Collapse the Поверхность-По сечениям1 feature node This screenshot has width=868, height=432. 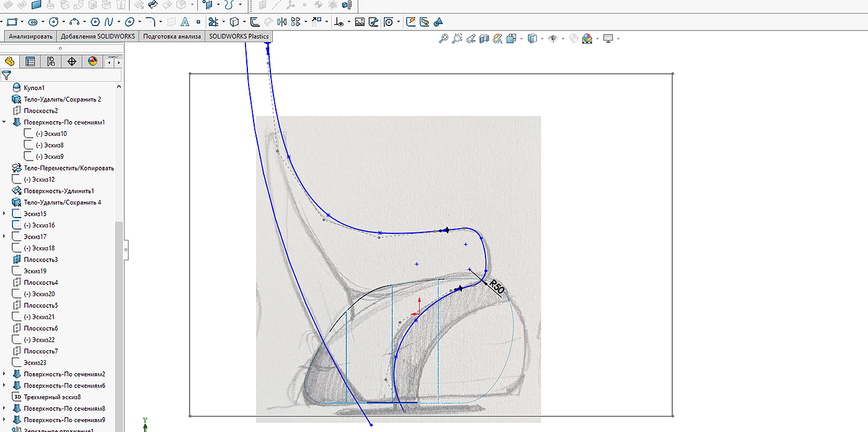click(4, 122)
